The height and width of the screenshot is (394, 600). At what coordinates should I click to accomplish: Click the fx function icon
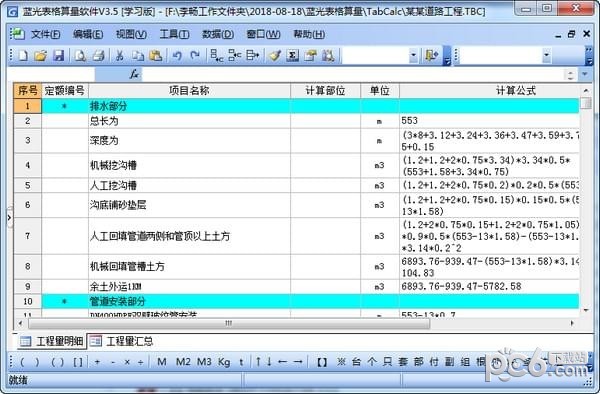(134, 74)
